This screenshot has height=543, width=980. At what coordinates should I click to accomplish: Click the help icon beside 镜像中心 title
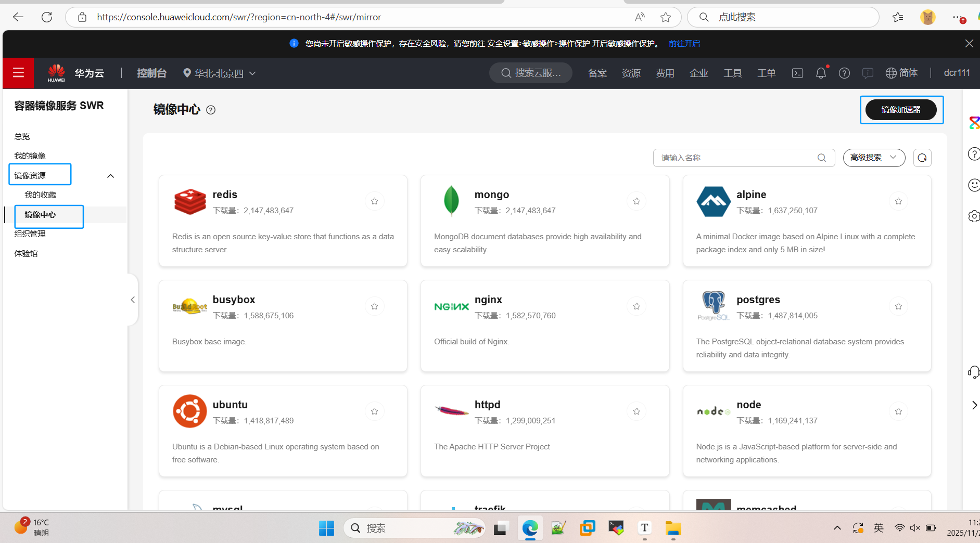(211, 110)
